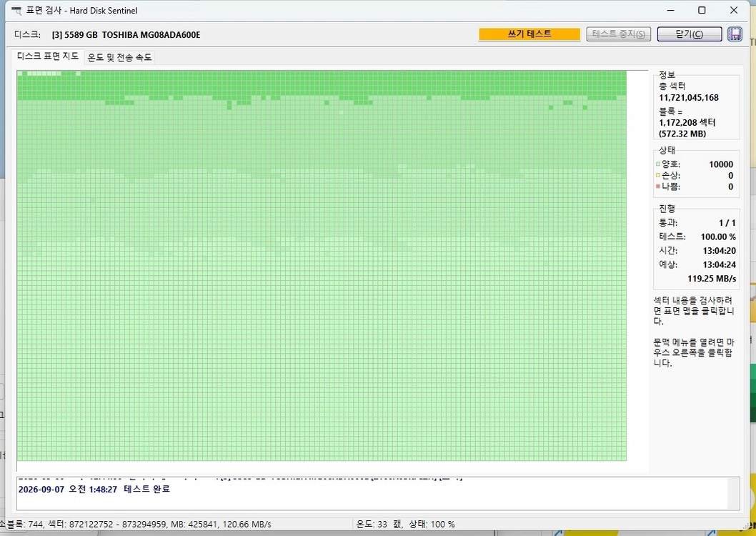
Task: Click the 손상 yellow legend swatch
Action: click(x=657, y=176)
